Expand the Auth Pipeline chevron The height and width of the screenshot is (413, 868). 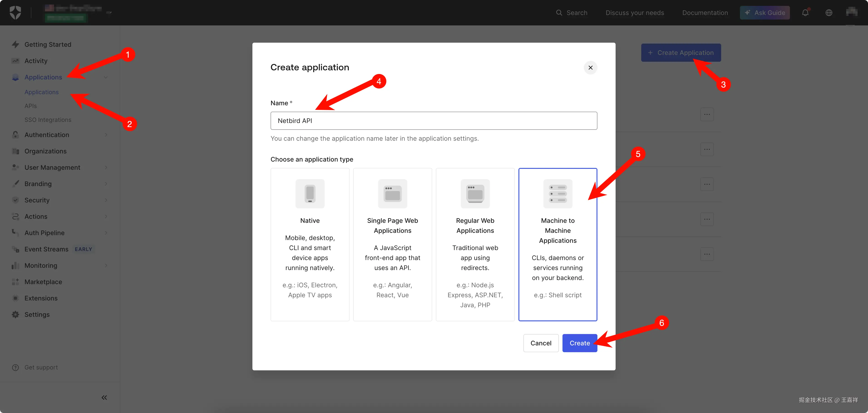[106, 233]
